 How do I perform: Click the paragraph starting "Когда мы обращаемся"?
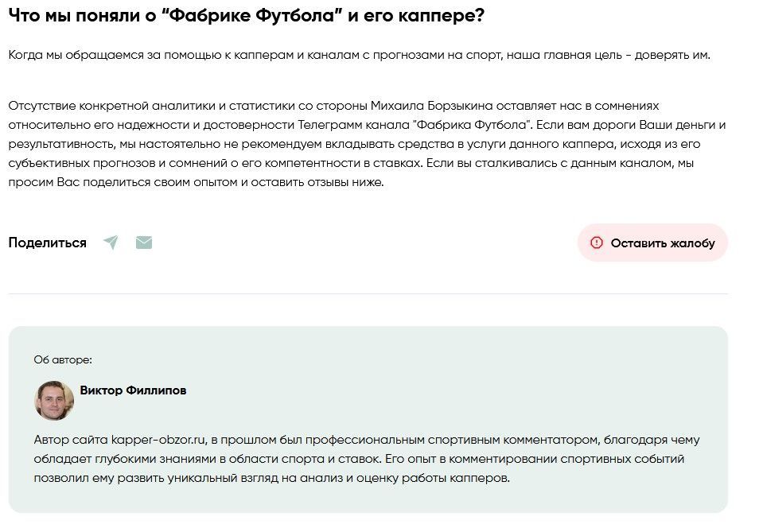359,55
